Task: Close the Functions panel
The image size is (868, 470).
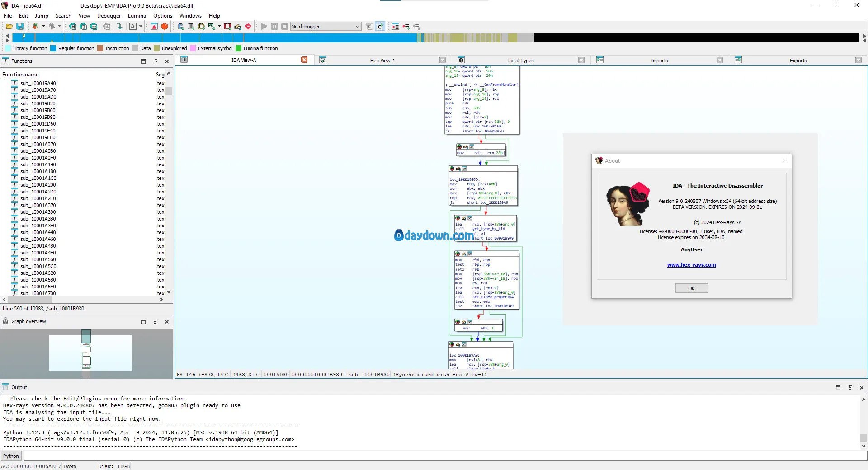Action: pyautogui.click(x=167, y=61)
